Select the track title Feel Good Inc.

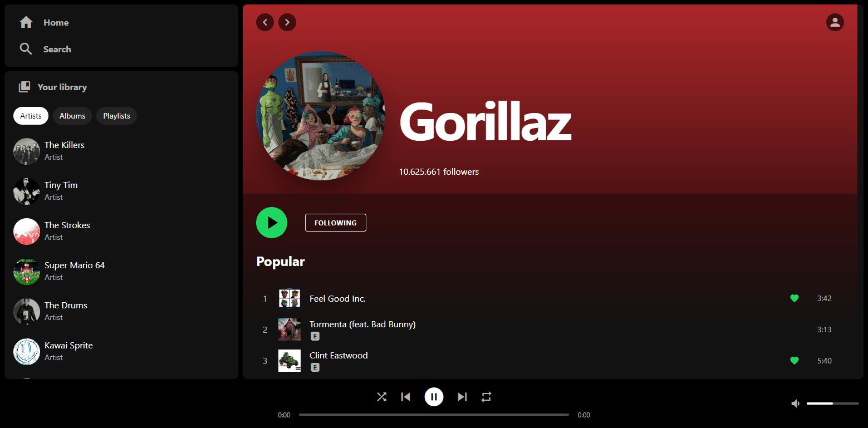point(337,298)
